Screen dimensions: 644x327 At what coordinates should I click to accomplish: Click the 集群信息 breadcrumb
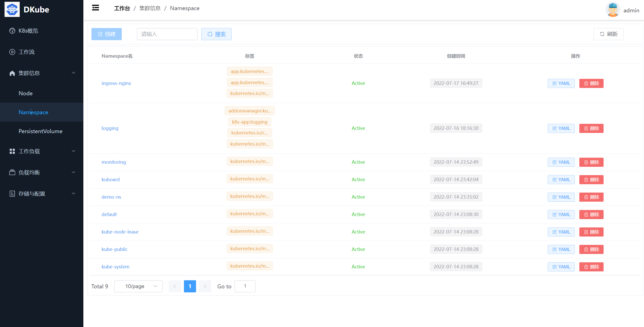(150, 8)
